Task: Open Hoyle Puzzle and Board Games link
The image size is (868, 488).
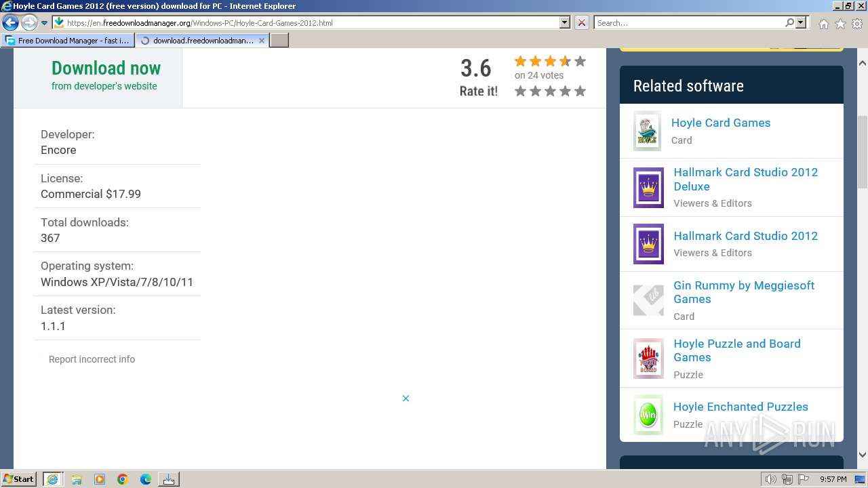Action: (736, 350)
